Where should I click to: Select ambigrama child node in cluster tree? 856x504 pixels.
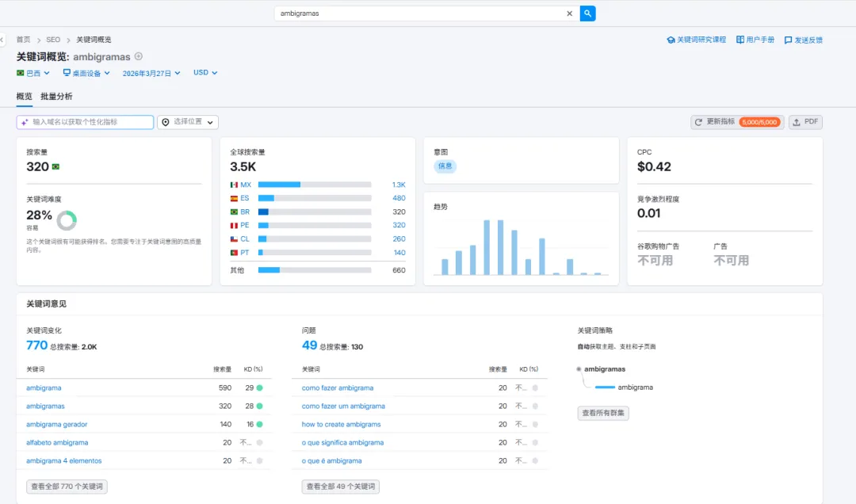(636, 388)
